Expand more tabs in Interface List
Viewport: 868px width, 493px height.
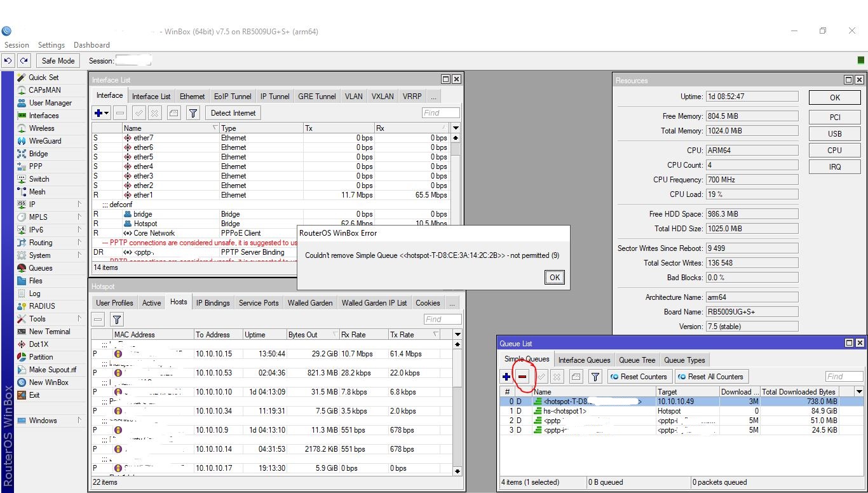pos(433,97)
